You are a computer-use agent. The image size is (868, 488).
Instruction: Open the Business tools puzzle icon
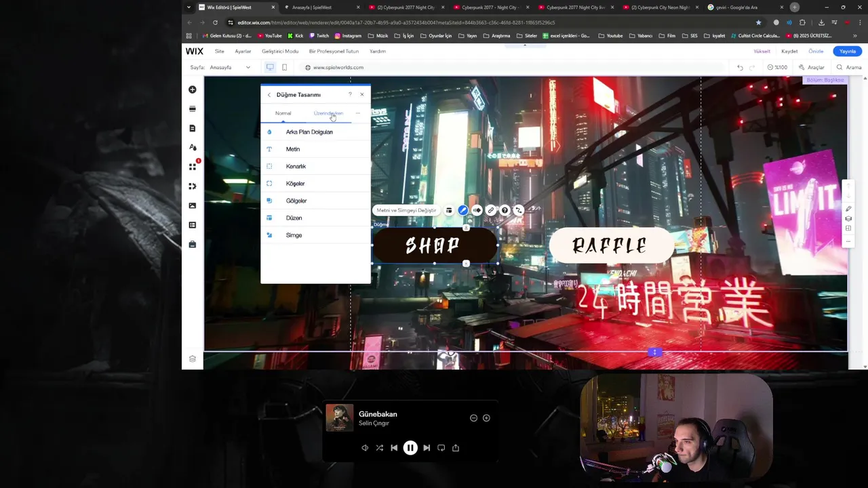pos(193,186)
